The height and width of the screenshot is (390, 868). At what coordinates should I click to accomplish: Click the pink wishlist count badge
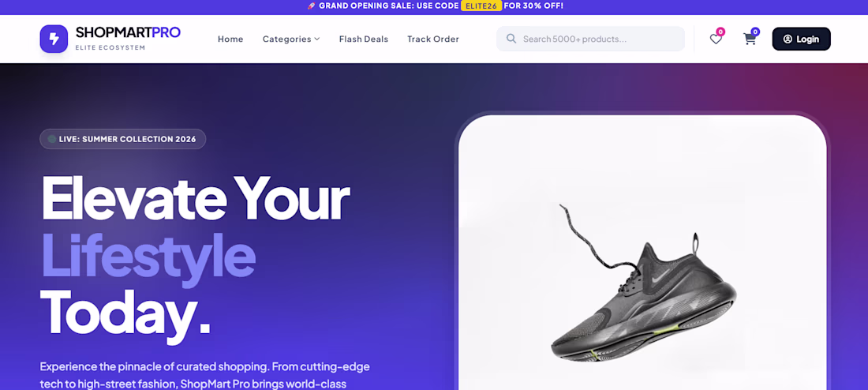tap(720, 32)
